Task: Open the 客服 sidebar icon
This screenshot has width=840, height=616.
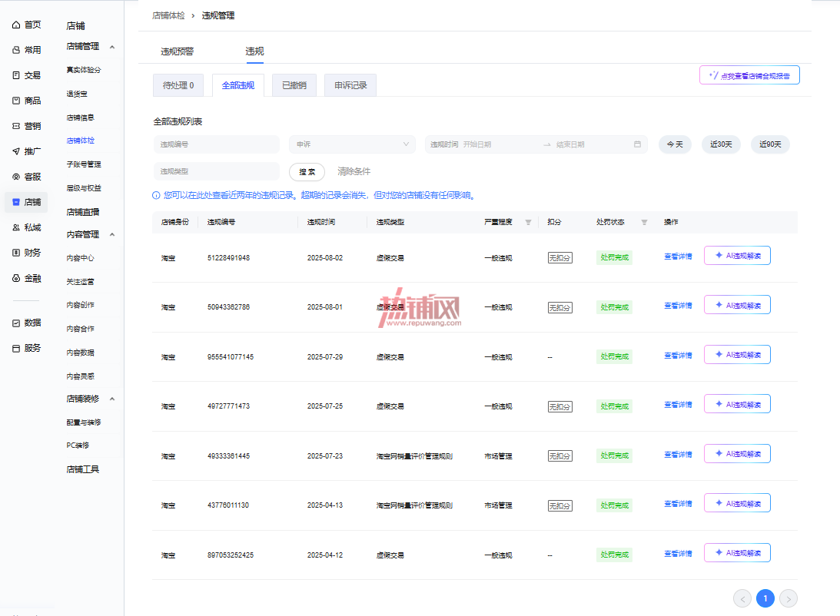Action: 16,177
